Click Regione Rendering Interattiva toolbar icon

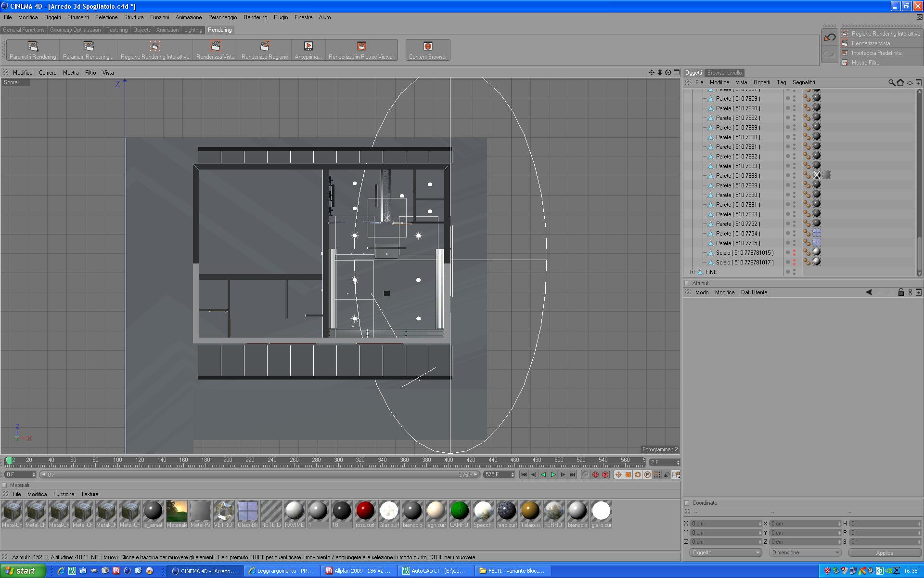[x=154, y=47]
